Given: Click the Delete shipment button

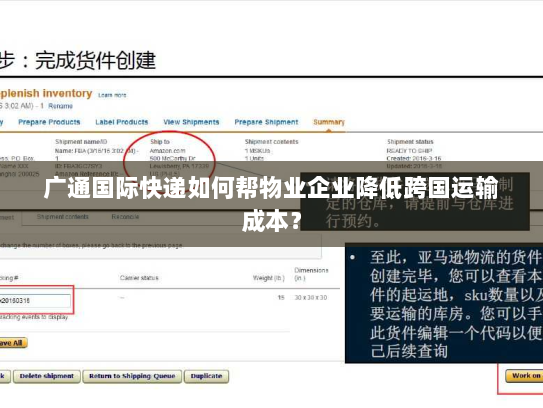Looking at the screenshot, I should point(47,376).
